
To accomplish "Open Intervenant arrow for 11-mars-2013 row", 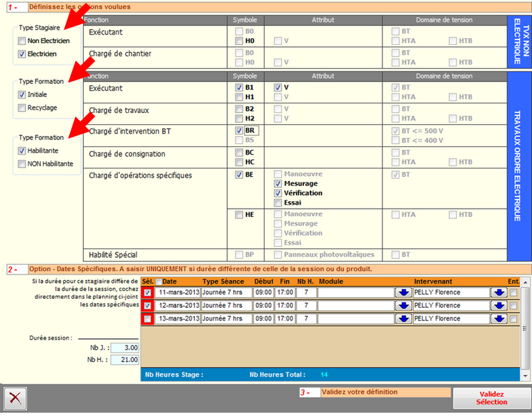I will (x=499, y=293).
